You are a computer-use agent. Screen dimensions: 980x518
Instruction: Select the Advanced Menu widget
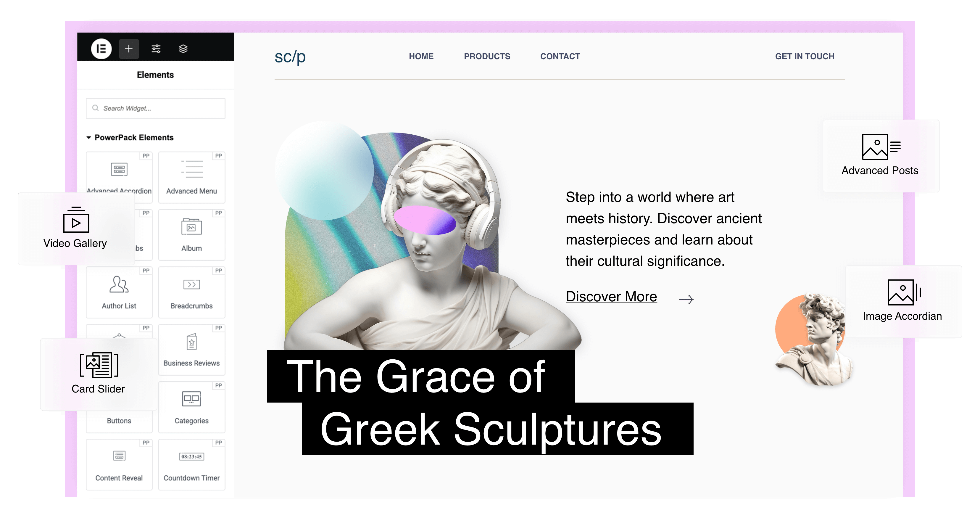191,177
